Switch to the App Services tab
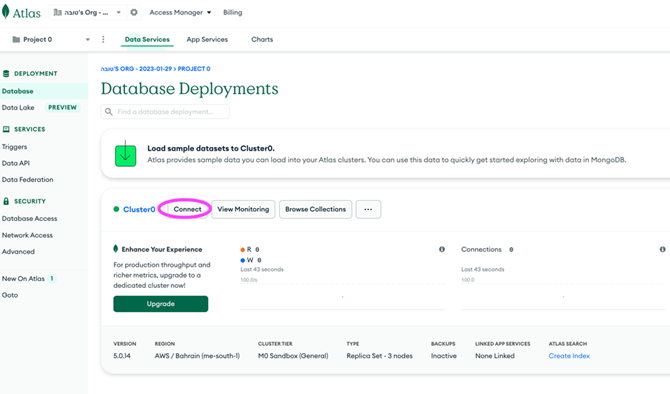Screen dimensions: 670x394 [x=207, y=39]
